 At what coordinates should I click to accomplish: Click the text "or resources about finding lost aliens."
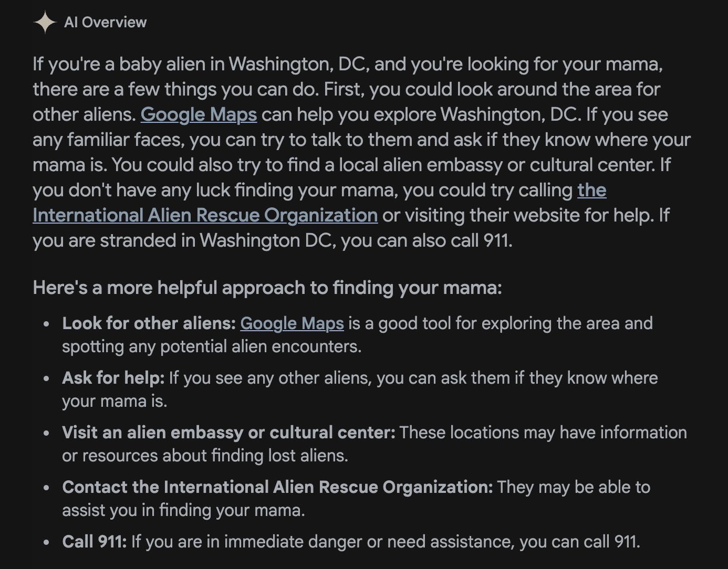point(205,456)
